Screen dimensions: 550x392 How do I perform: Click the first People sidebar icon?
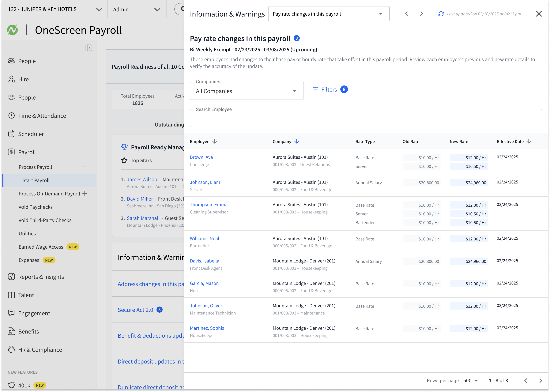(11, 61)
